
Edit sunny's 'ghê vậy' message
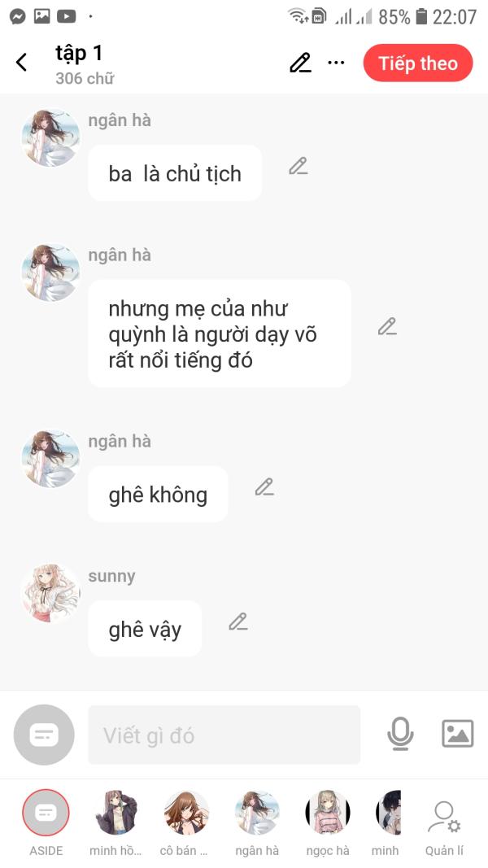(238, 622)
